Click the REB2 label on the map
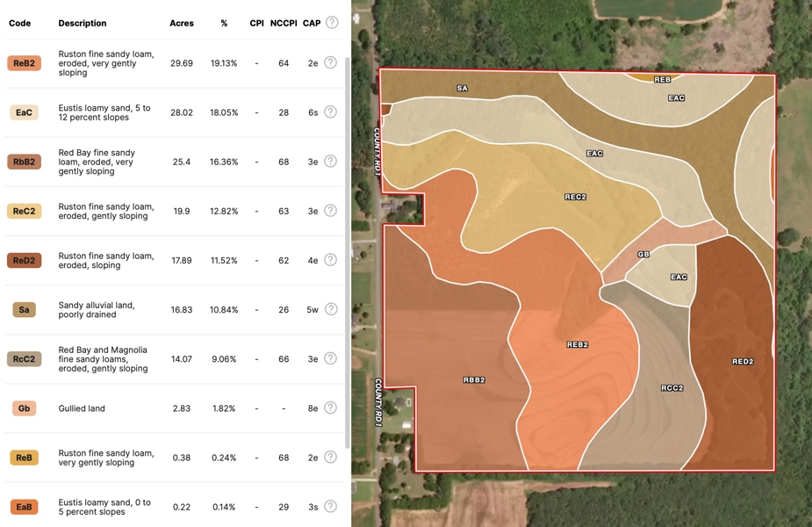This screenshot has width=812, height=527. [x=578, y=345]
